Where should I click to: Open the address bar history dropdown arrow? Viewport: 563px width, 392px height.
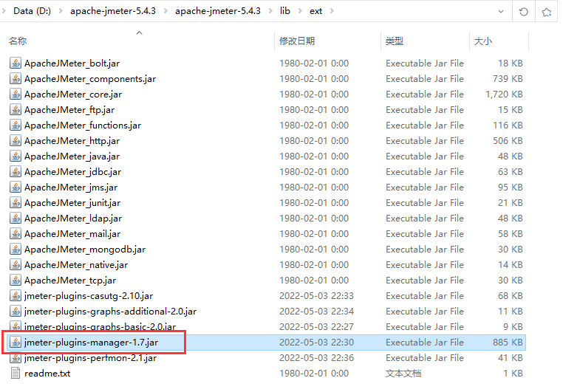click(502, 12)
